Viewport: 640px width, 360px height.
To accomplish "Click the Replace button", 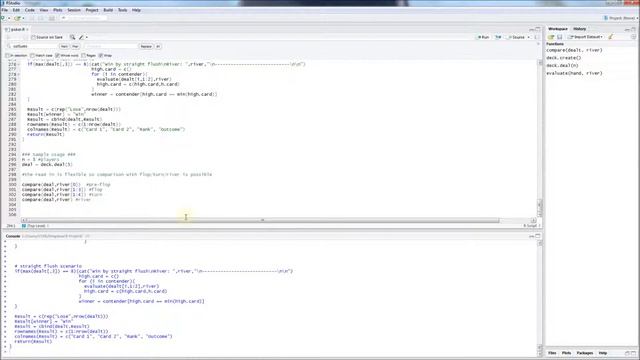I will click(146, 46).
